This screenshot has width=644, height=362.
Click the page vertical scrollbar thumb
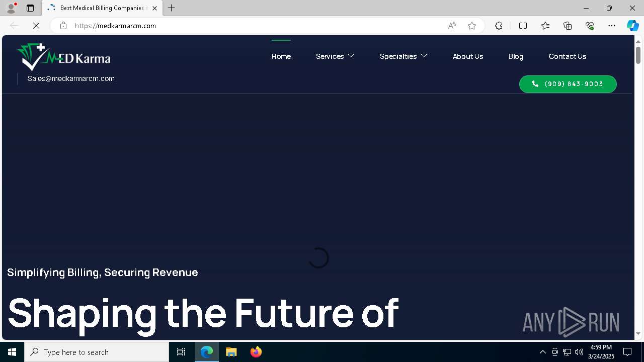[638, 55]
